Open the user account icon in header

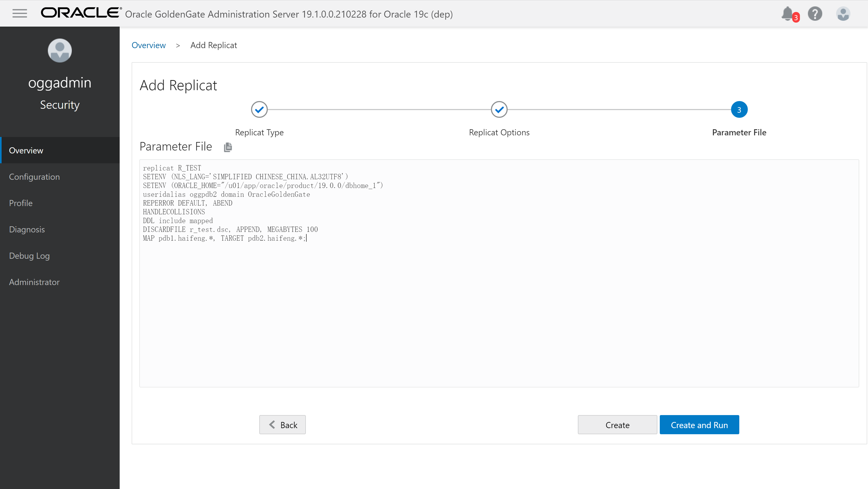(843, 14)
